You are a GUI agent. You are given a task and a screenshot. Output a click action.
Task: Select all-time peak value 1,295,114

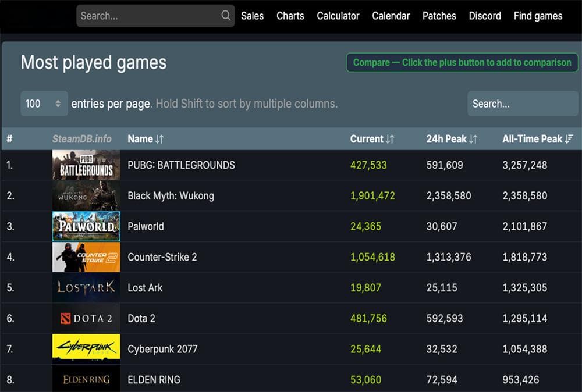525,318
